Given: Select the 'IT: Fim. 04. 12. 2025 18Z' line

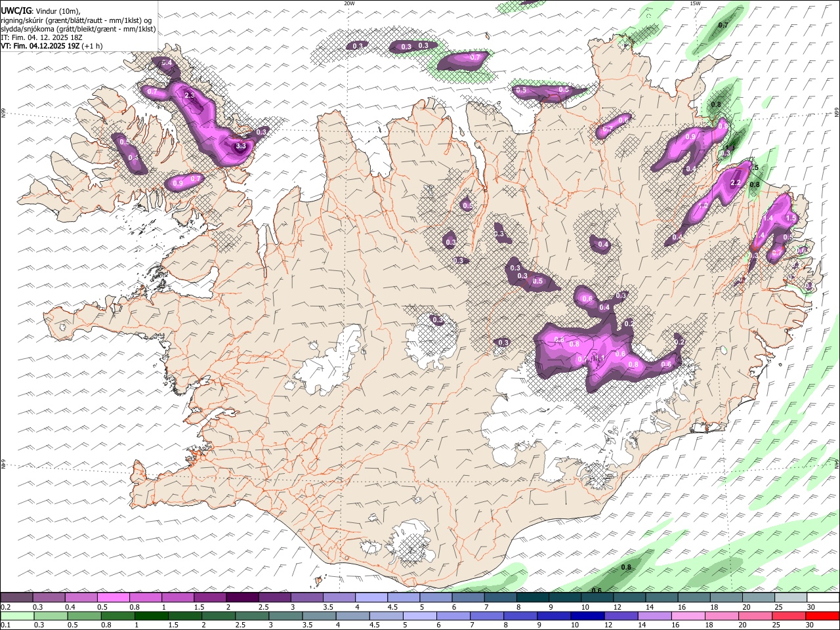Looking at the screenshot, I should (42, 37).
